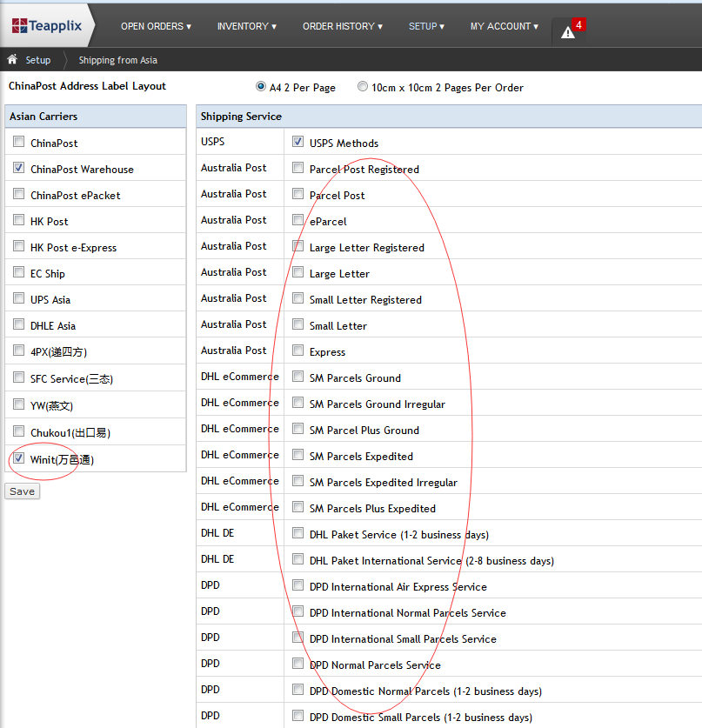
Task: Choose 10cm x 10cm 2 Pages Per Order
Action: [363, 86]
